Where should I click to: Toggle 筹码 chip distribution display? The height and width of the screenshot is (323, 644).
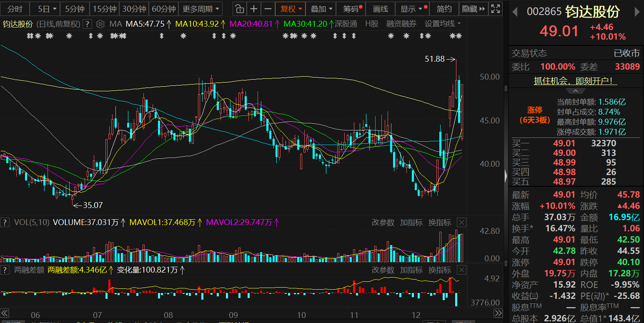(x=352, y=9)
